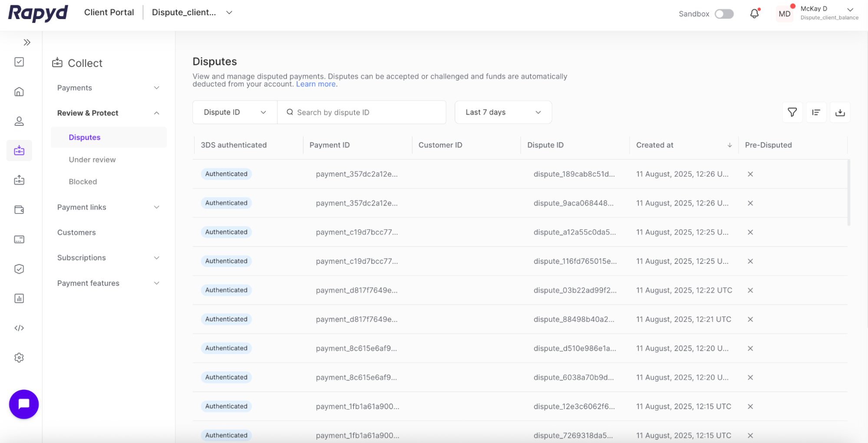The image size is (868, 443).
Task: Toggle the Sandbox switch
Action: pos(724,14)
